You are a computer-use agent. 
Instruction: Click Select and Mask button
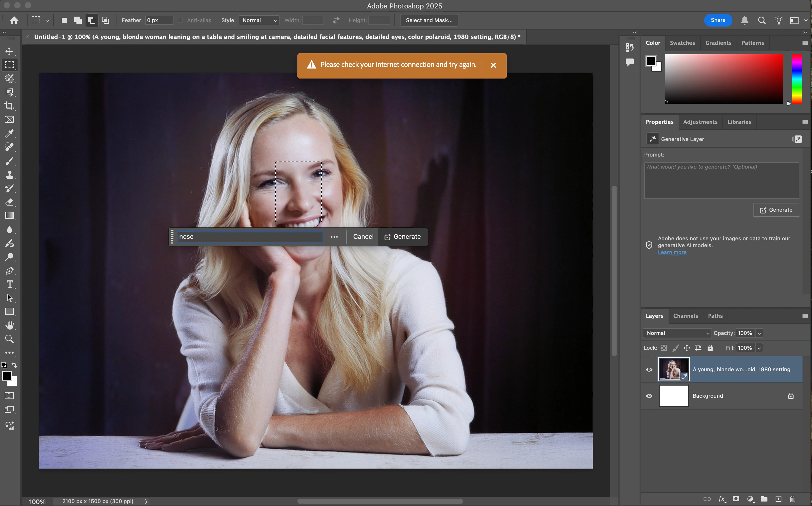[x=429, y=20]
